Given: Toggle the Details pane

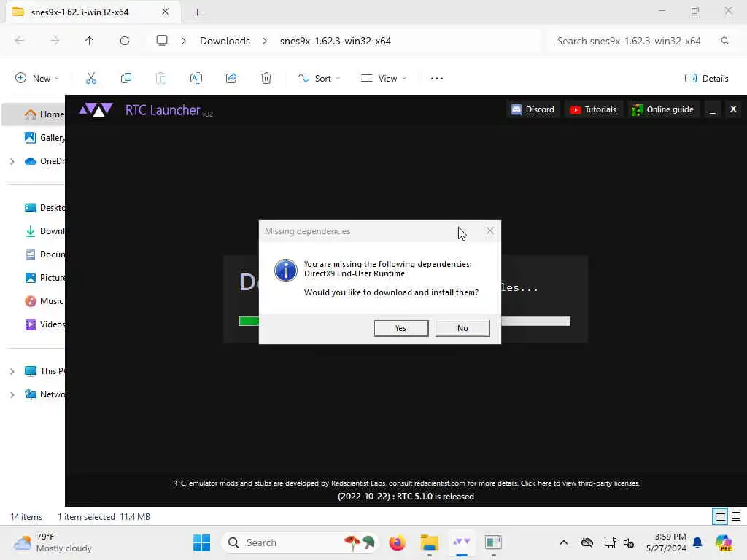Looking at the screenshot, I should pyautogui.click(x=706, y=79).
